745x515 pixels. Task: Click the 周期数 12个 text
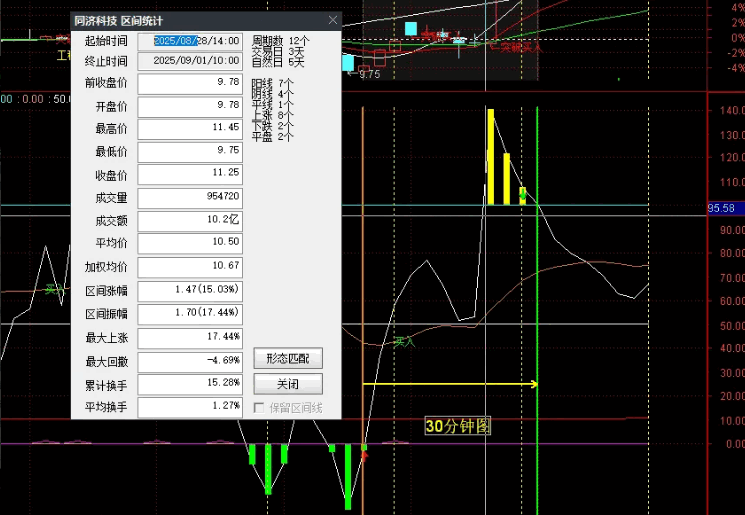[280, 41]
